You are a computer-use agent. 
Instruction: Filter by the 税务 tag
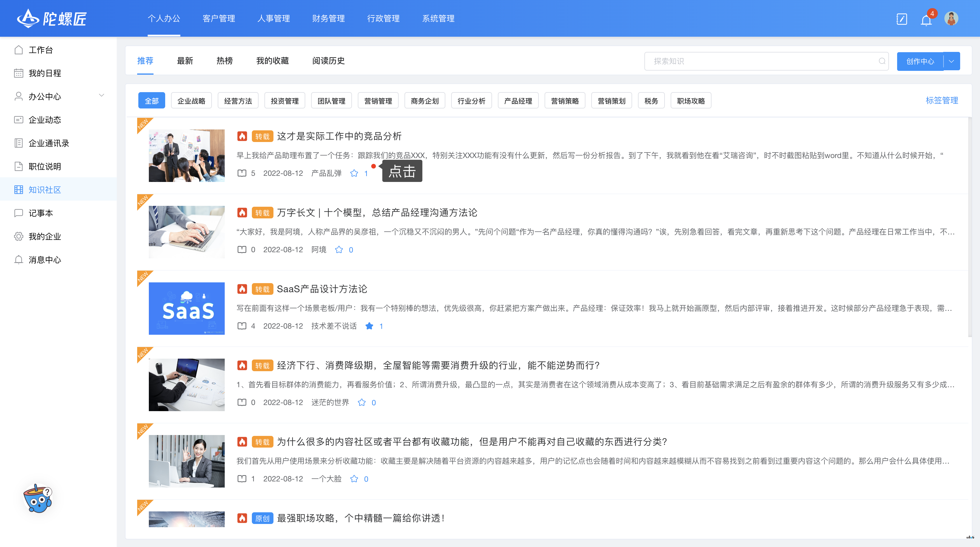click(651, 101)
